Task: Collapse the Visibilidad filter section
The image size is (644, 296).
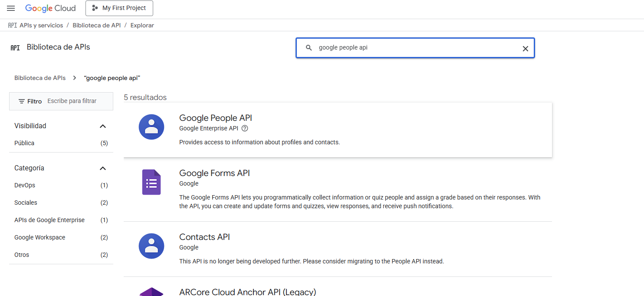Action: [x=103, y=126]
